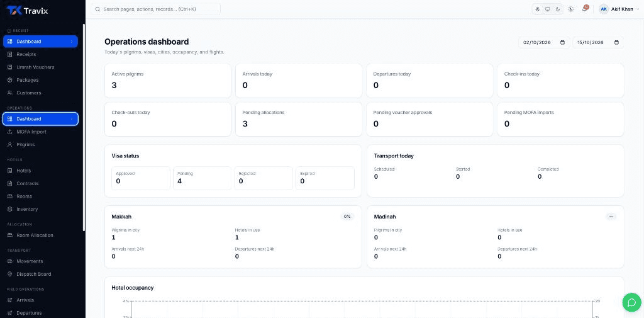Open Arrivals plane icon
This screenshot has height=318, width=644.
click(10, 300)
